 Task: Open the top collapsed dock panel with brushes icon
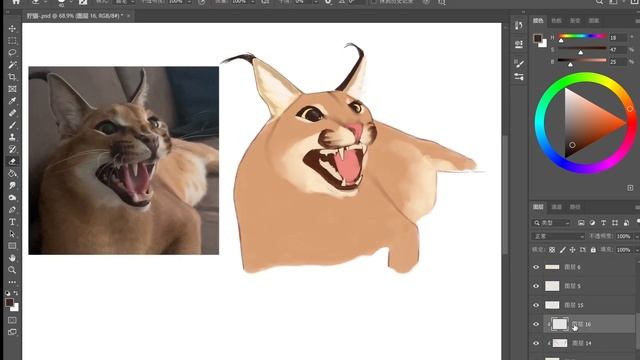tap(519, 25)
